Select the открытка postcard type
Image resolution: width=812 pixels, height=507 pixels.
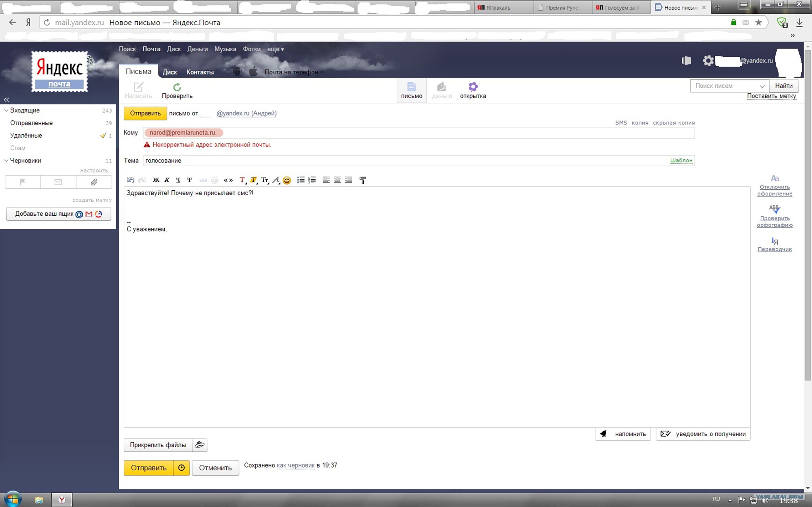pyautogui.click(x=473, y=91)
